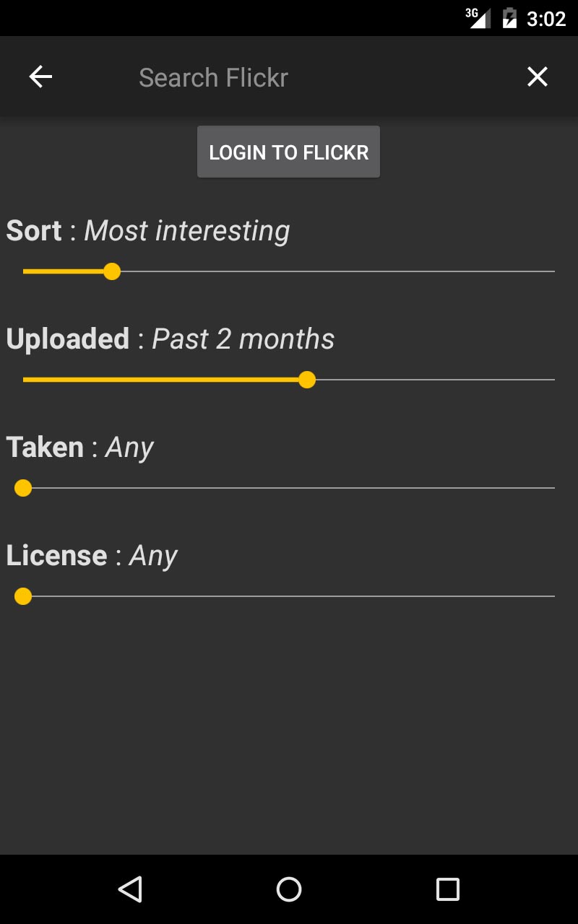
Task: Tap the Sort: Most interesting label
Action: point(148,231)
